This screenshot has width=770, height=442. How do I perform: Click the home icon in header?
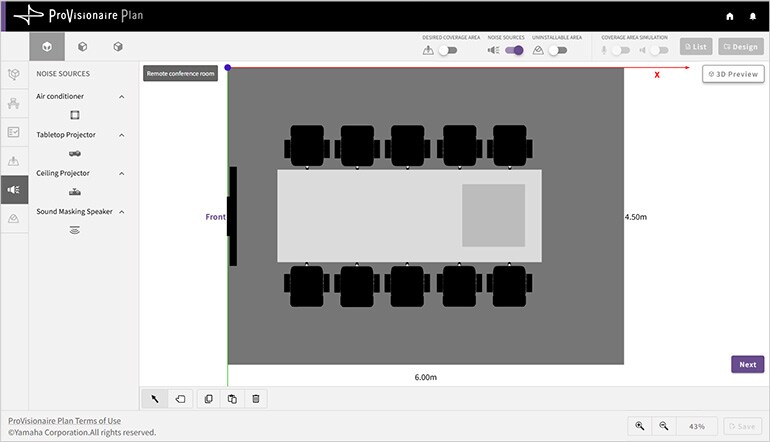click(730, 16)
